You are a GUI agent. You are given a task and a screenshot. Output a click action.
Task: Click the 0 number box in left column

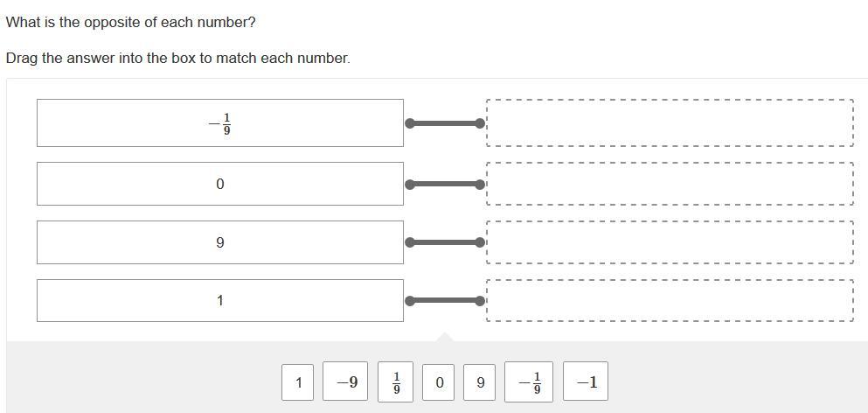pyautogui.click(x=219, y=184)
